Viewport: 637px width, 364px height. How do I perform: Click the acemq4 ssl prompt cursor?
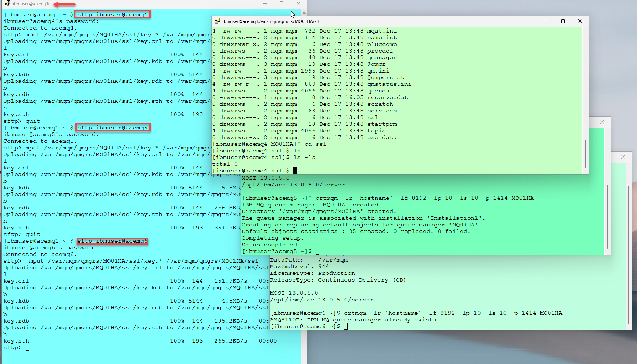(295, 171)
